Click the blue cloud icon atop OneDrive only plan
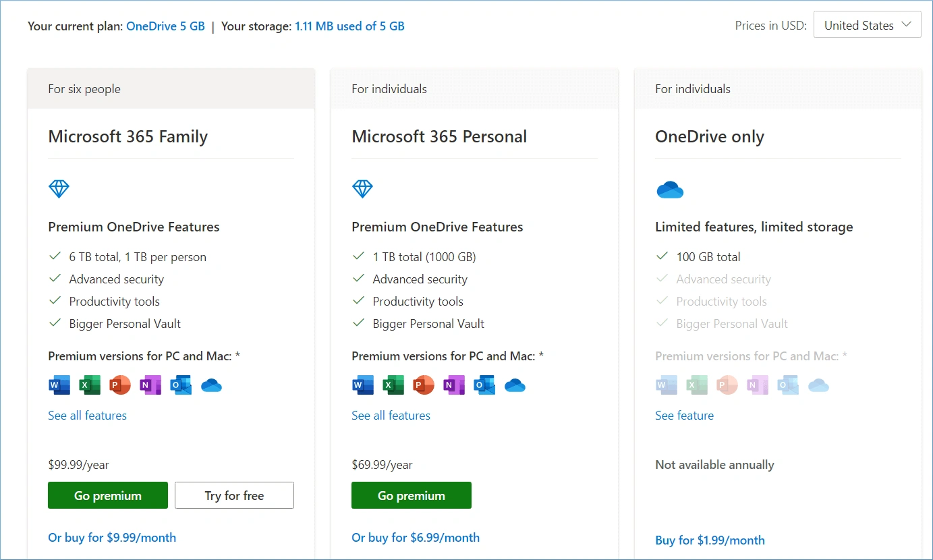This screenshot has height=560, width=933. point(670,190)
